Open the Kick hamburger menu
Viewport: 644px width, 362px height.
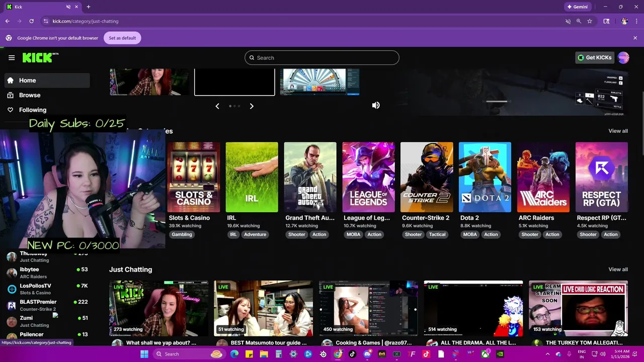(12, 57)
